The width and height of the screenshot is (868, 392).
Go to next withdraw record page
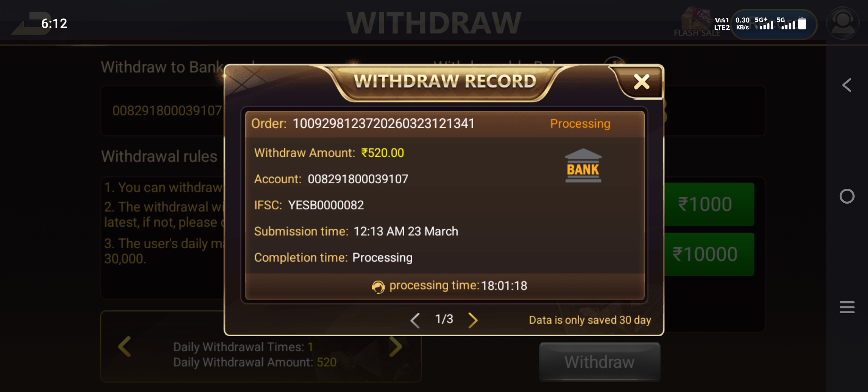(472, 320)
